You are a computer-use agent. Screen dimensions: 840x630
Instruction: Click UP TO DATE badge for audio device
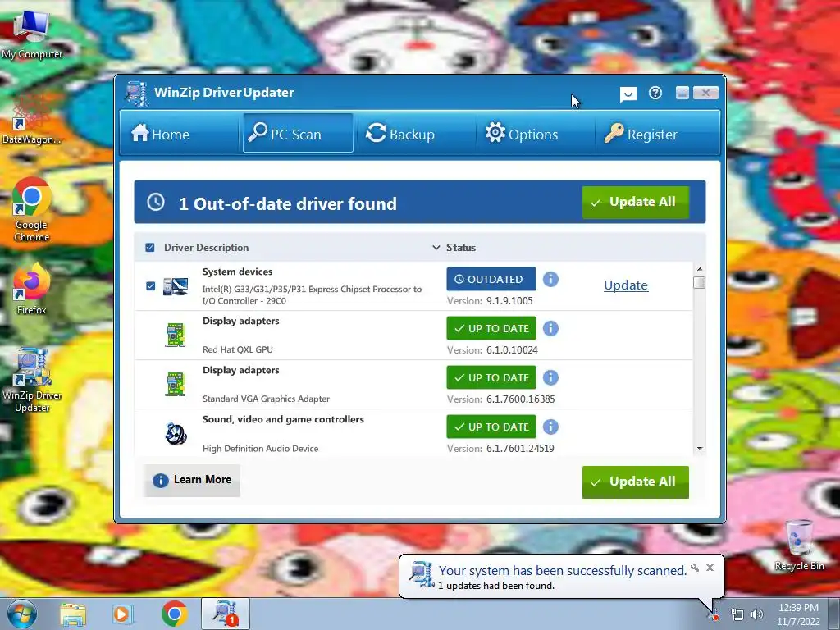pyautogui.click(x=491, y=427)
